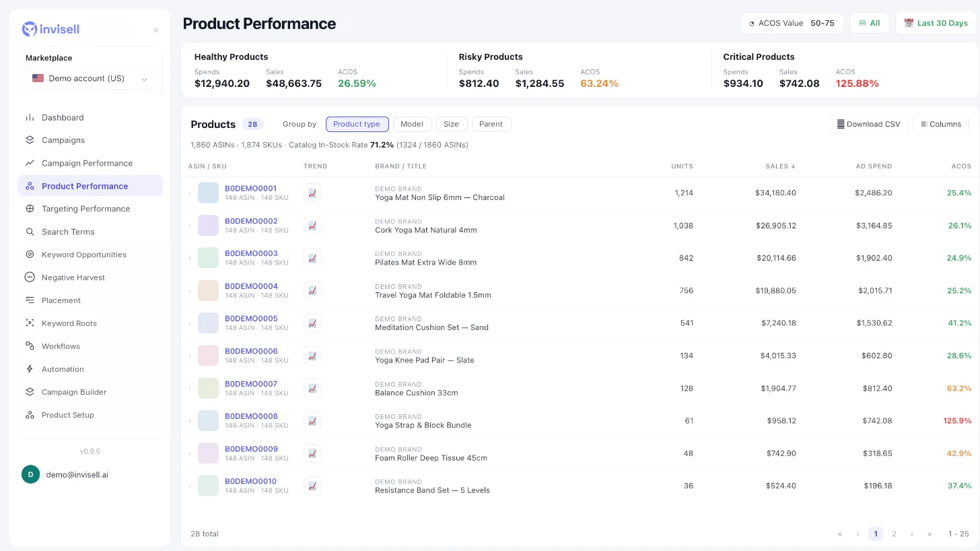Group products by Product type
The image size is (980, 551).
pos(357,124)
